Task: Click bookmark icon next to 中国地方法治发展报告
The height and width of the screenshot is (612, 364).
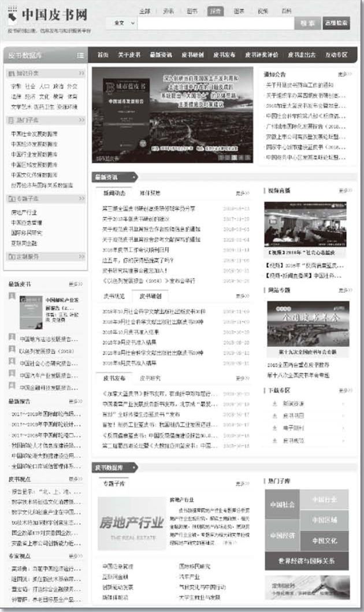Action: [12, 337]
